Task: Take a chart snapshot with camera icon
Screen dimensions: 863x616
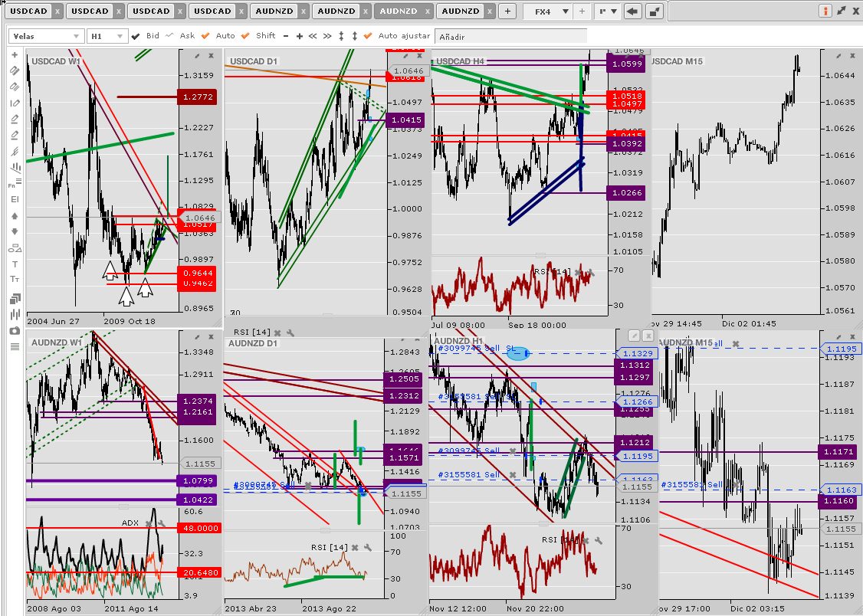Action: tap(15, 330)
